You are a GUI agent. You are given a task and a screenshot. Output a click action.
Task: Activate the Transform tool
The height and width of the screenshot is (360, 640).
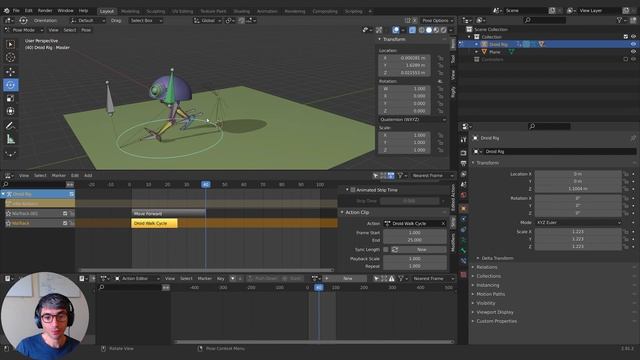(11, 111)
